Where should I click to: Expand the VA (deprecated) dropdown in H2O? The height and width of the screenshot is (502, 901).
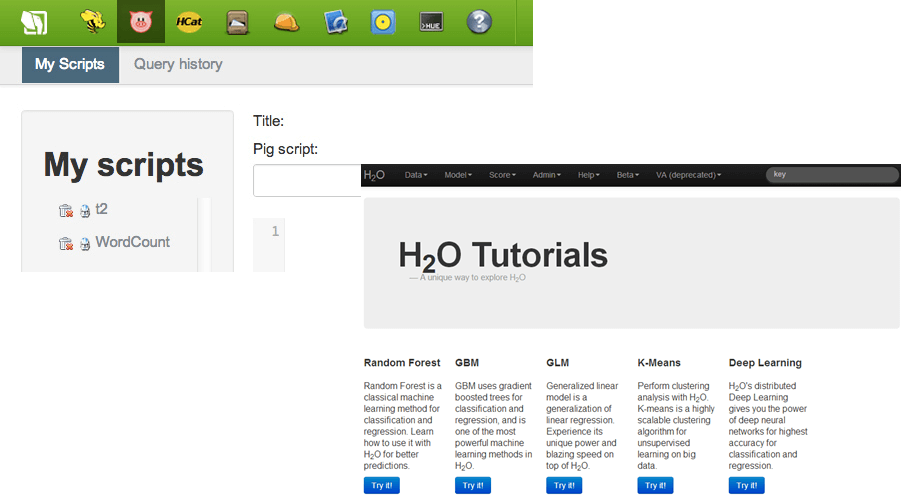point(688,175)
